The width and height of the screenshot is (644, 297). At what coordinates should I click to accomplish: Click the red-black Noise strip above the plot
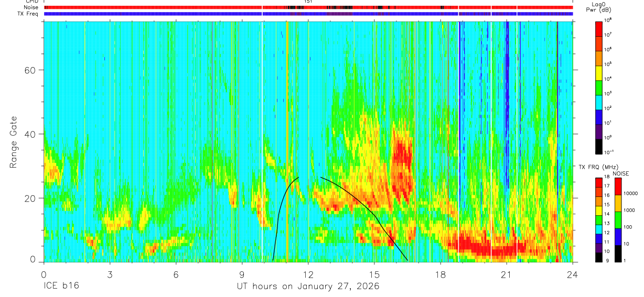coord(308,7)
